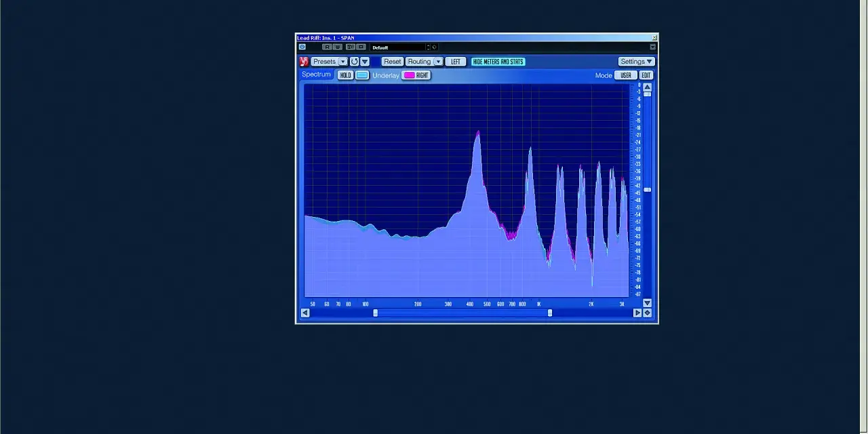Click the Voxengo logo icon
Viewport: 868px width, 434px height.
pyautogui.click(x=303, y=62)
